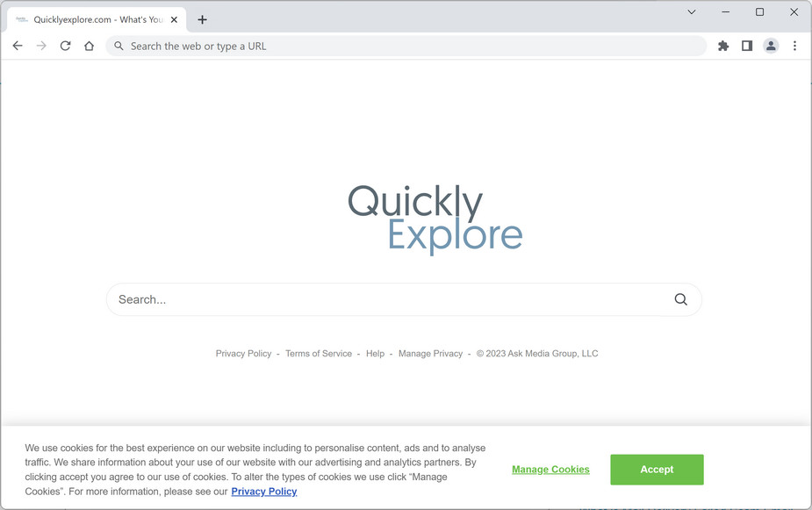The image size is (812, 510).
Task: Open a new tab with plus button
Action: (x=202, y=19)
